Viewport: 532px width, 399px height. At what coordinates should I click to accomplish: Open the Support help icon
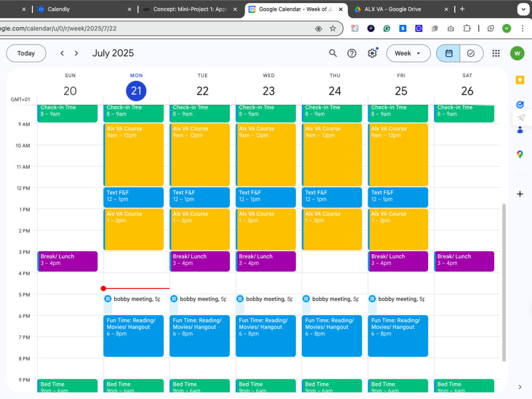pos(352,53)
